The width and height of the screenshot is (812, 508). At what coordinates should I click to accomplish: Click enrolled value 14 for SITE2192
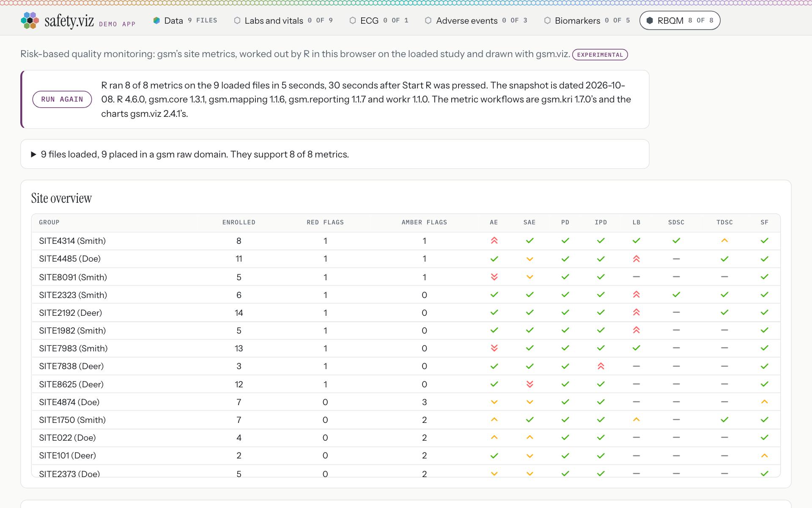[x=239, y=313]
